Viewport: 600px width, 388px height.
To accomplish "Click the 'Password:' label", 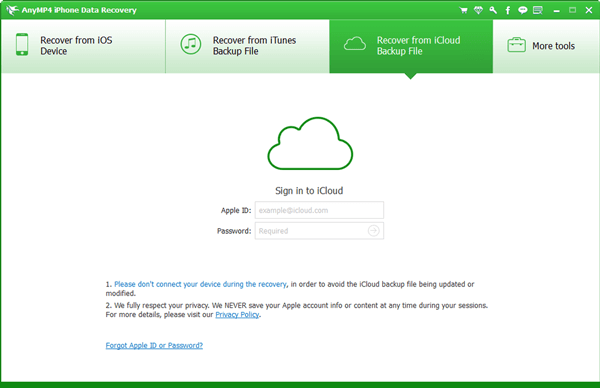I will (234, 231).
